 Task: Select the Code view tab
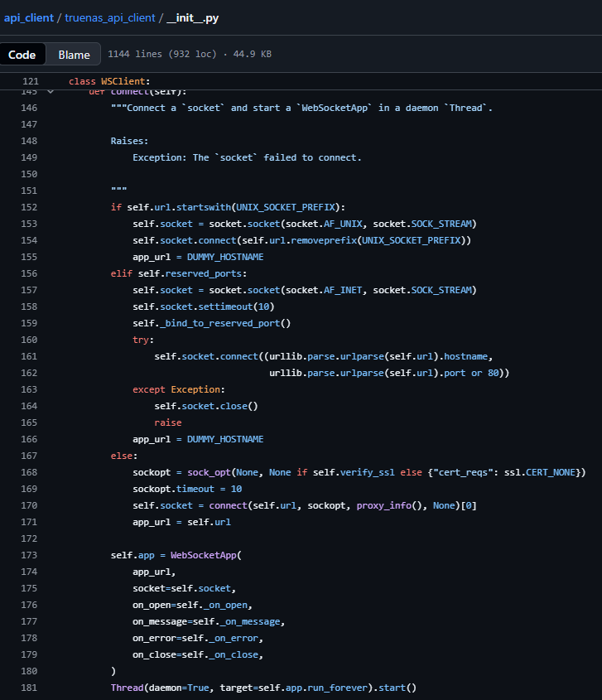coord(22,55)
